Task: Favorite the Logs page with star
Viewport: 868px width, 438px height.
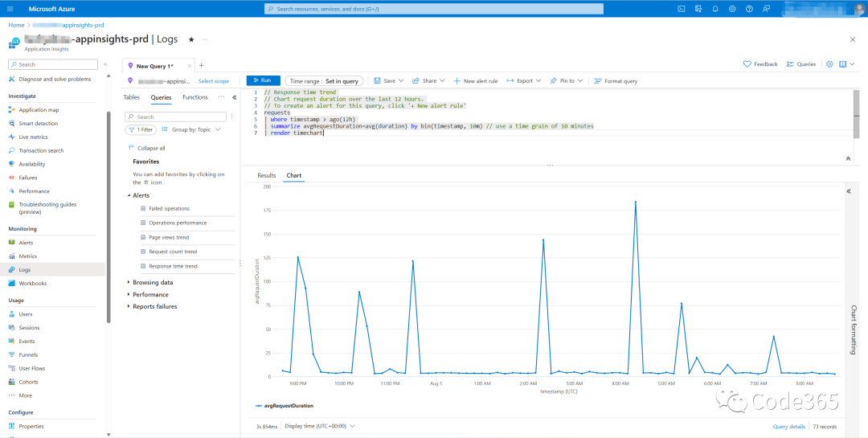Action: point(191,39)
